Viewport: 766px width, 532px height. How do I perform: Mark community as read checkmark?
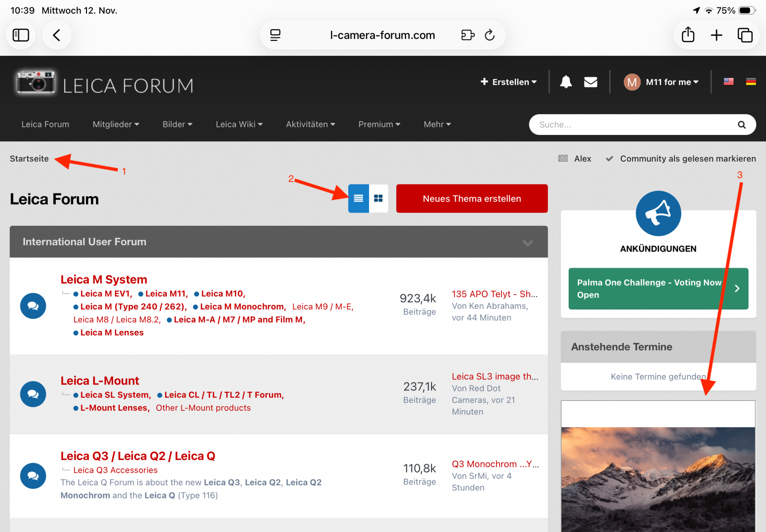click(610, 159)
